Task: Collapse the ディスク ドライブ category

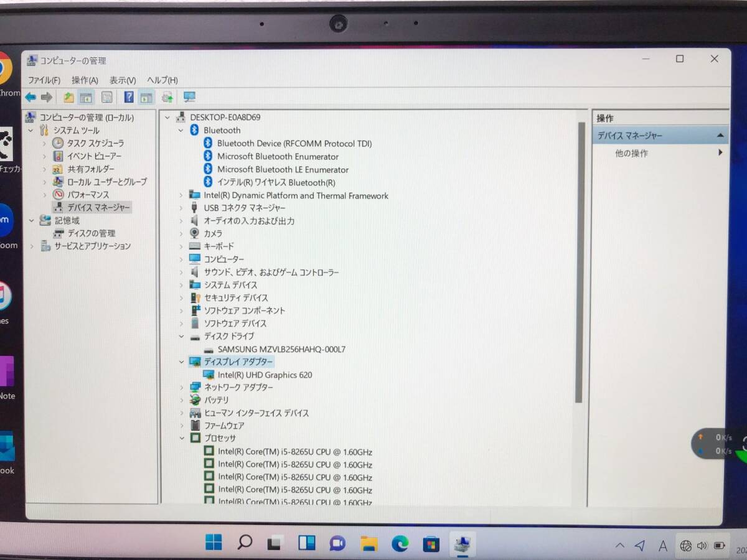Action: [181, 337]
